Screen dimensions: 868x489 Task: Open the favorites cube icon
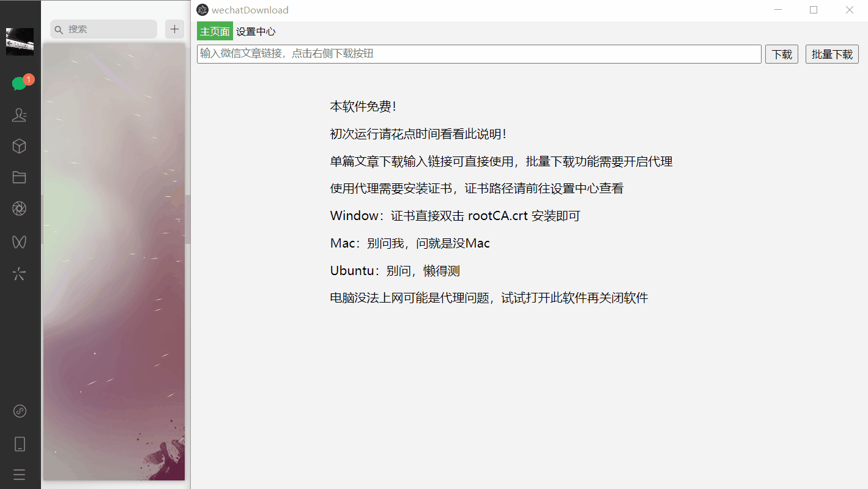(20, 146)
